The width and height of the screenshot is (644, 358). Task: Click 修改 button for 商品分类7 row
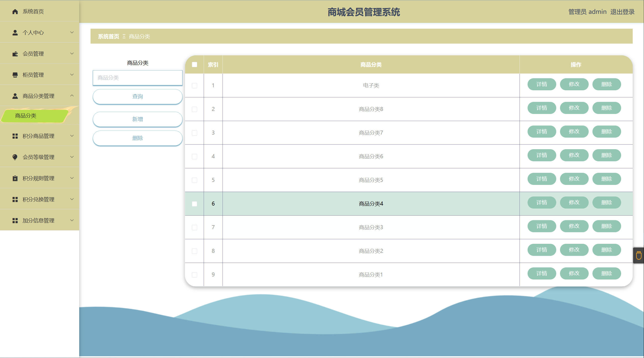point(574,132)
